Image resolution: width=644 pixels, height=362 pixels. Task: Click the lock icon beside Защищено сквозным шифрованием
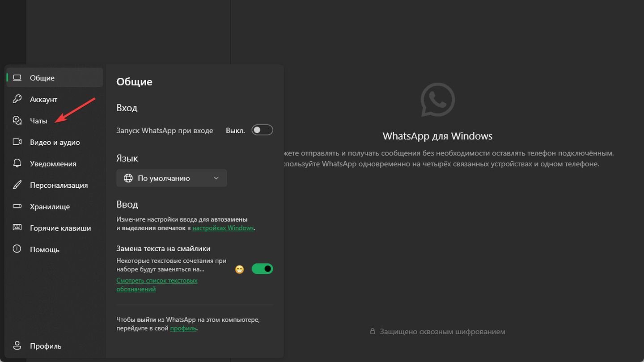pos(373,332)
